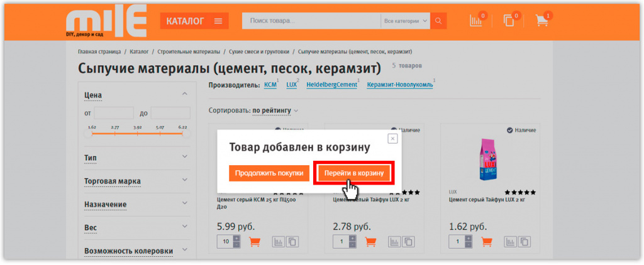Screen dimensions: 644x265
Task: Close the 'Товар добавлен в корзину' popup
Action: (392, 139)
